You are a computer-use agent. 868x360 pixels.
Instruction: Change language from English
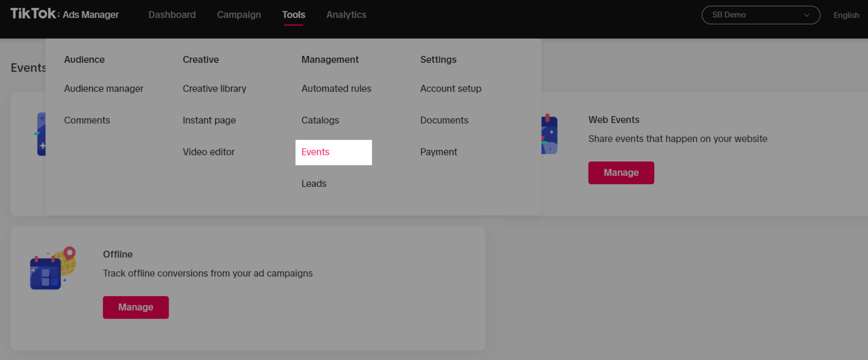click(x=846, y=15)
